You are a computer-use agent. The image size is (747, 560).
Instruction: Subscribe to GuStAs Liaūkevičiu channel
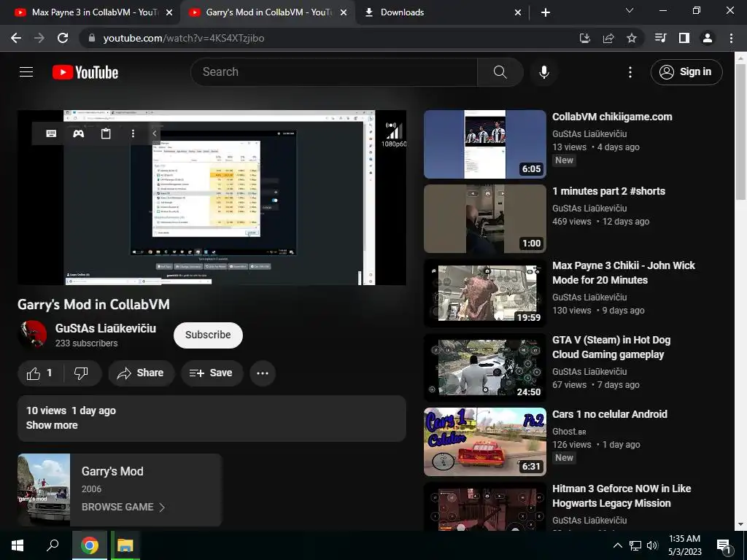pos(208,335)
